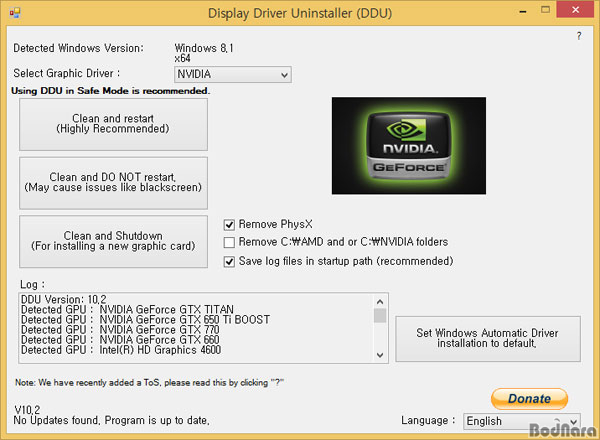Minimize the DDU window
Screen dimensions: 600x440
point(524,12)
